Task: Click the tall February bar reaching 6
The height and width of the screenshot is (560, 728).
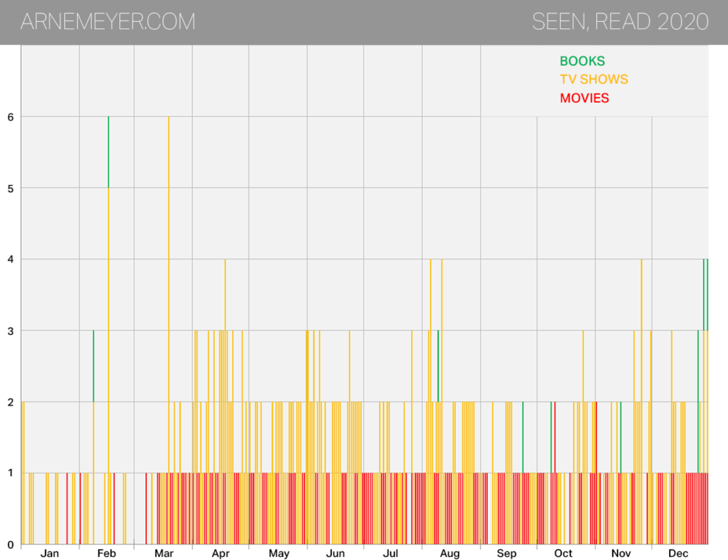Action: [108, 330]
